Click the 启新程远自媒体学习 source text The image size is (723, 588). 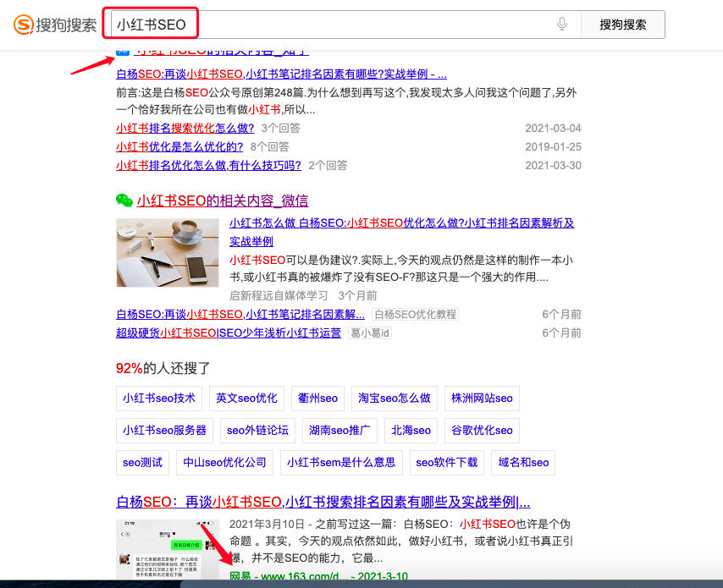279,296
